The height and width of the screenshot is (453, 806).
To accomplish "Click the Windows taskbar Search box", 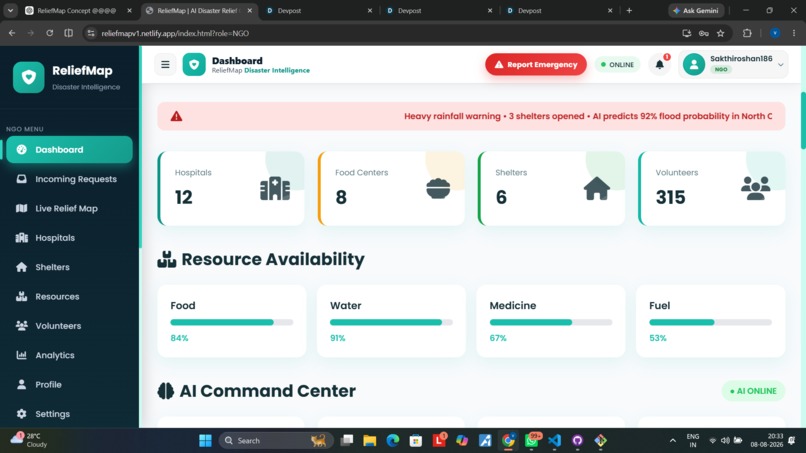I will 276,441.
